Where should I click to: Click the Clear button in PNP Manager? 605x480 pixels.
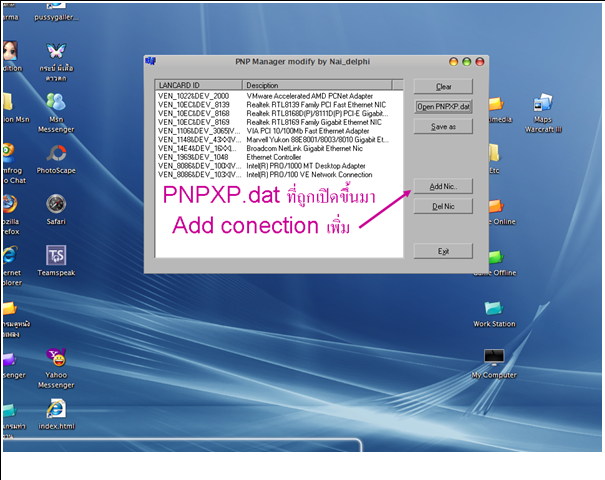click(x=443, y=86)
